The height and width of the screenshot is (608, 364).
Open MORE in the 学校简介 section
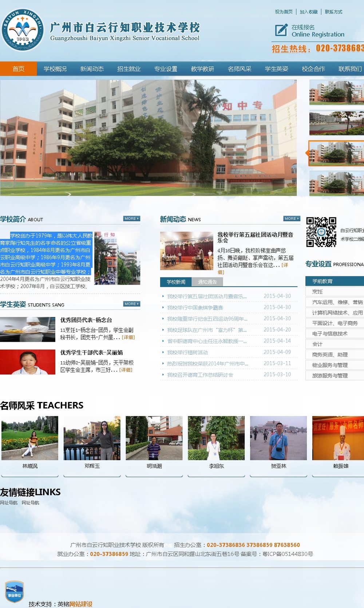131,219
